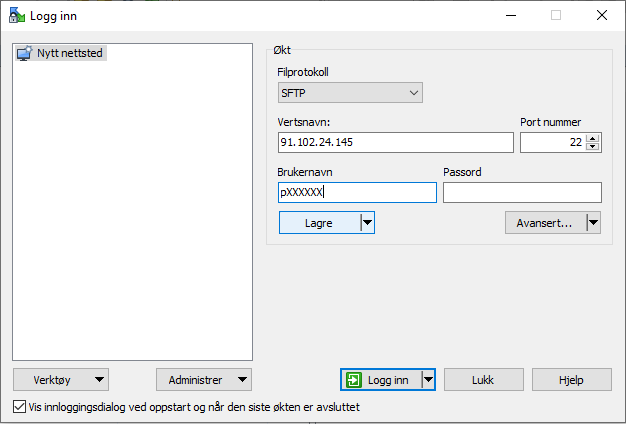Toggle Vis innloggingsdialog ved oppstart checkbox
The height and width of the screenshot is (424, 626).
click(19, 407)
